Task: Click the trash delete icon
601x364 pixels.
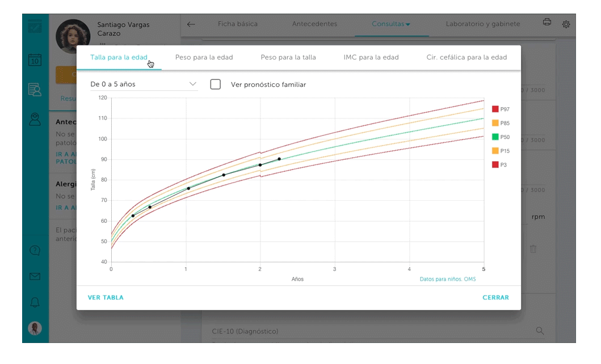Action: [533, 249]
